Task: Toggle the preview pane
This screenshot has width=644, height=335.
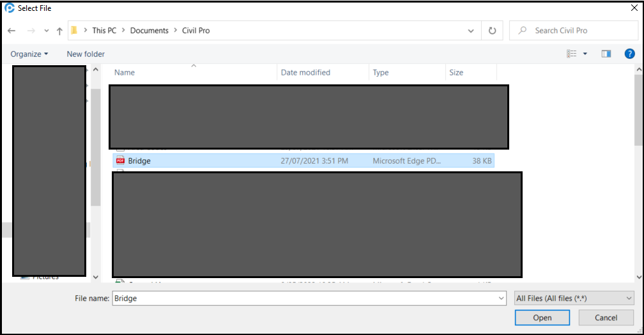Action: [606, 54]
